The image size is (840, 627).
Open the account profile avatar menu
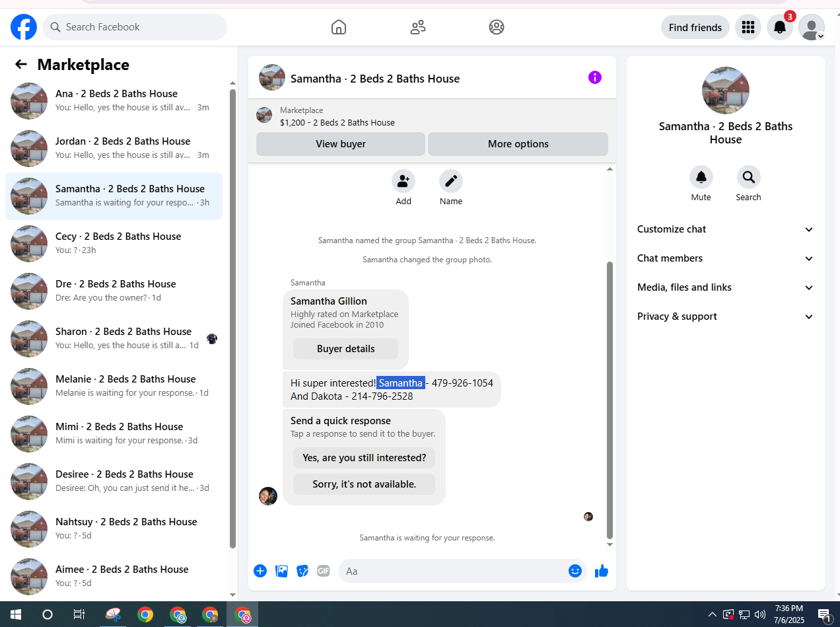point(812,27)
